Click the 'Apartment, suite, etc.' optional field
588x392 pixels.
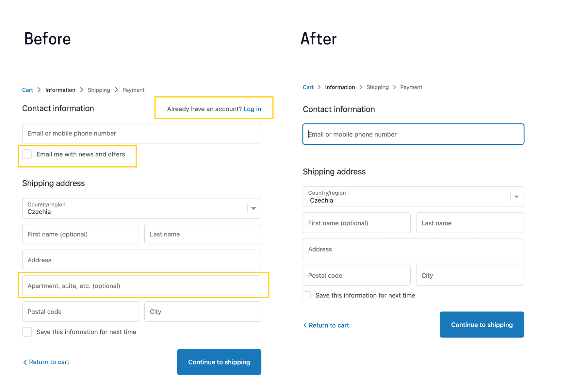click(x=141, y=286)
